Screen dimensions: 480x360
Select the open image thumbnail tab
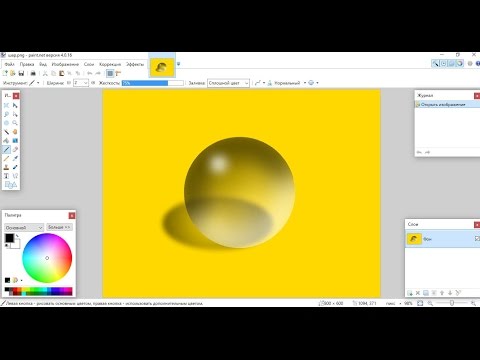[162, 67]
